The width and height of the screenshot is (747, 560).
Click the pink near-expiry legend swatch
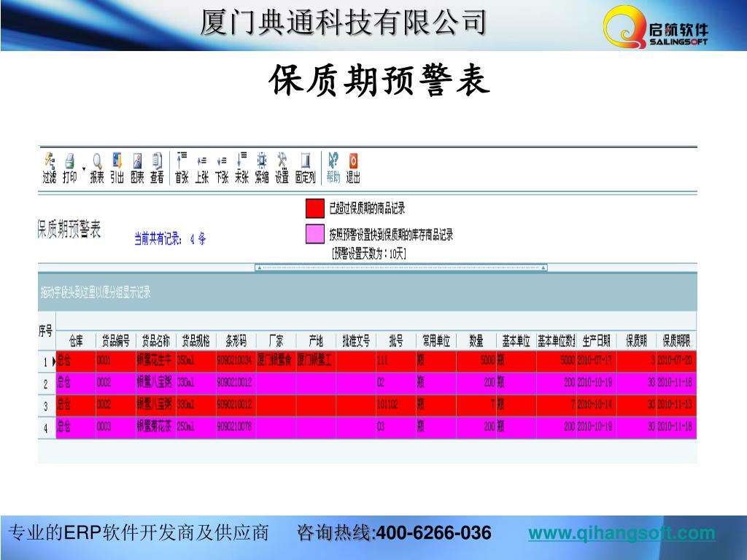click(x=315, y=234)
